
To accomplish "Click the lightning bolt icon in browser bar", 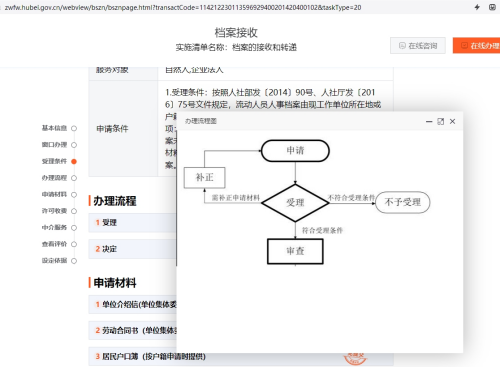I will tap(477, 7).
